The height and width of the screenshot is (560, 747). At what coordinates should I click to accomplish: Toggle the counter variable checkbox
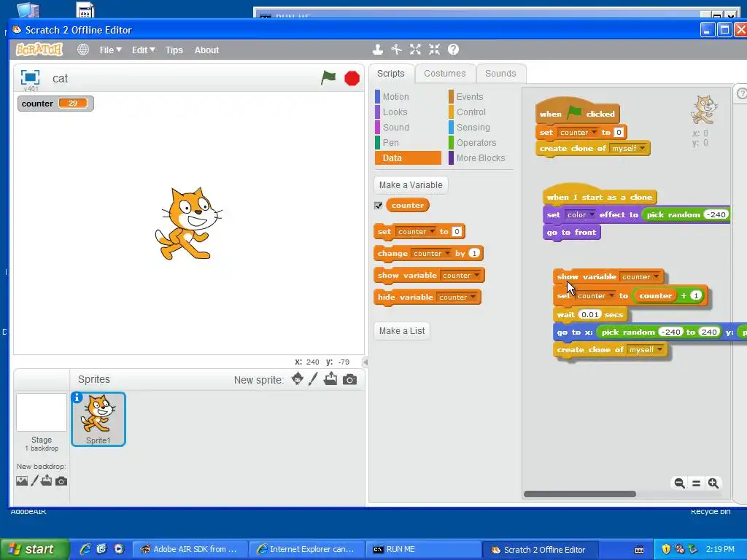point(379,205)
